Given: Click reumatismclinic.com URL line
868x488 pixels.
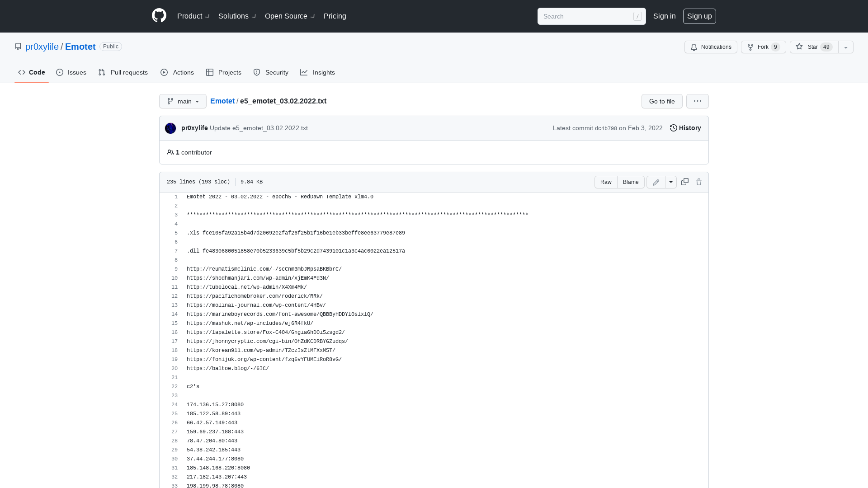Looking at the screenshot, I should tap(264, 269).
